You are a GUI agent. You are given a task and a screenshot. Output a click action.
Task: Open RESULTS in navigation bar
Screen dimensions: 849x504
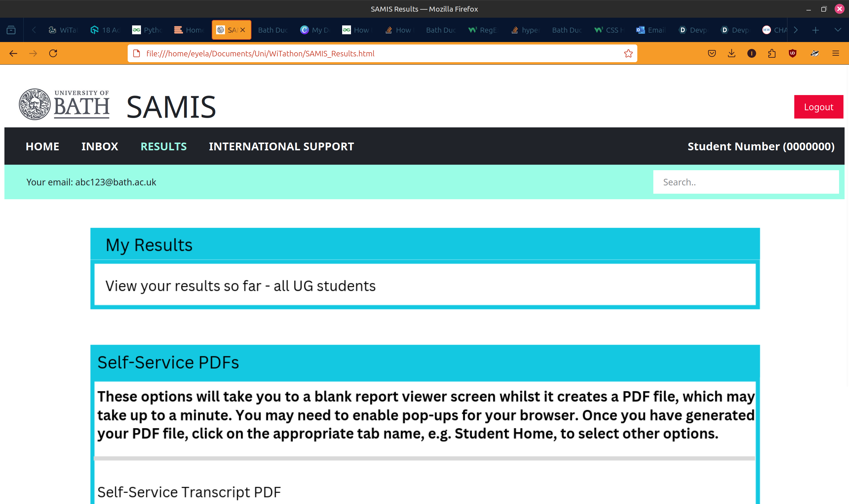point(163,146)
